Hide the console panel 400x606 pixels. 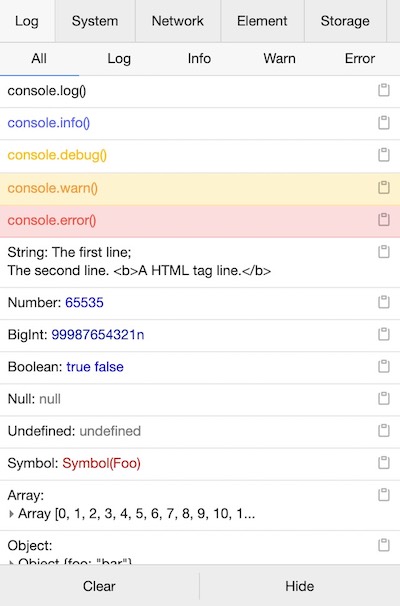pos(300,586)
